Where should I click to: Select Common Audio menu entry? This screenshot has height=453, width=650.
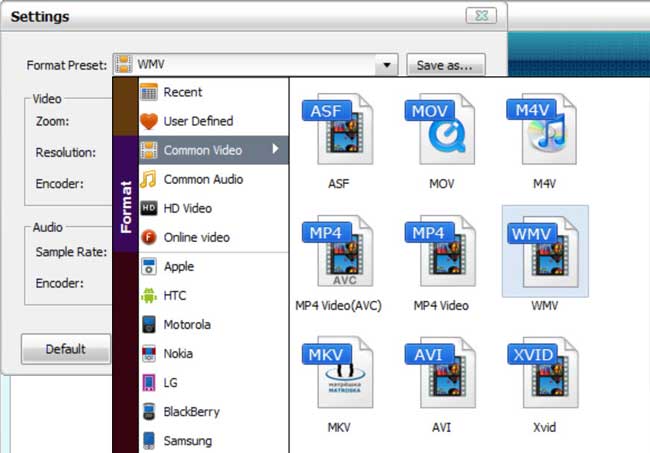click(x=213, y=179)
